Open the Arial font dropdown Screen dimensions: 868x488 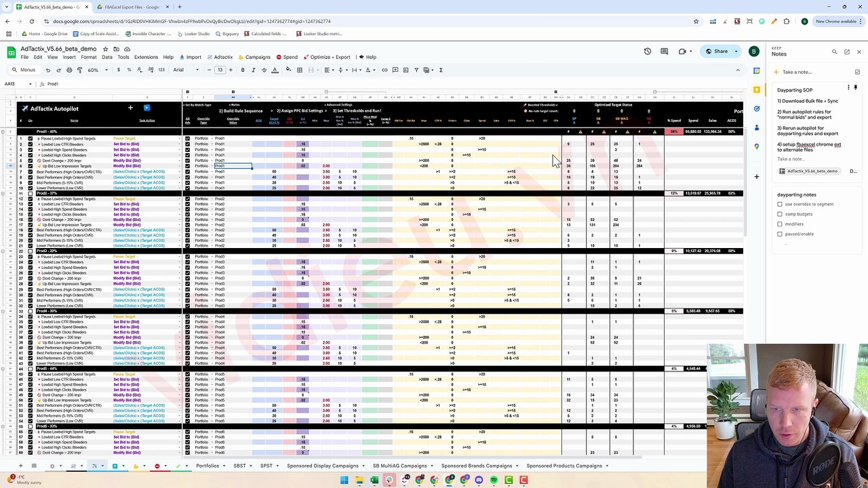186,70
